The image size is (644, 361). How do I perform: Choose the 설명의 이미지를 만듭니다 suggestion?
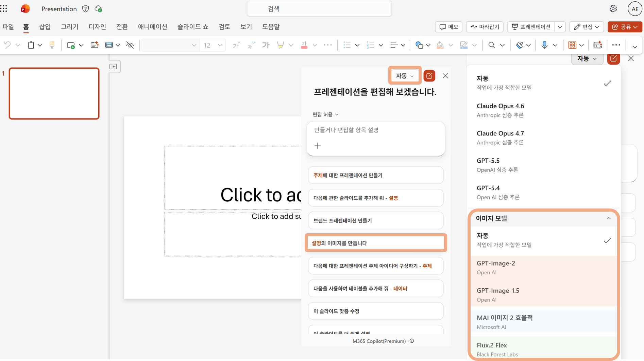point(376,243)
